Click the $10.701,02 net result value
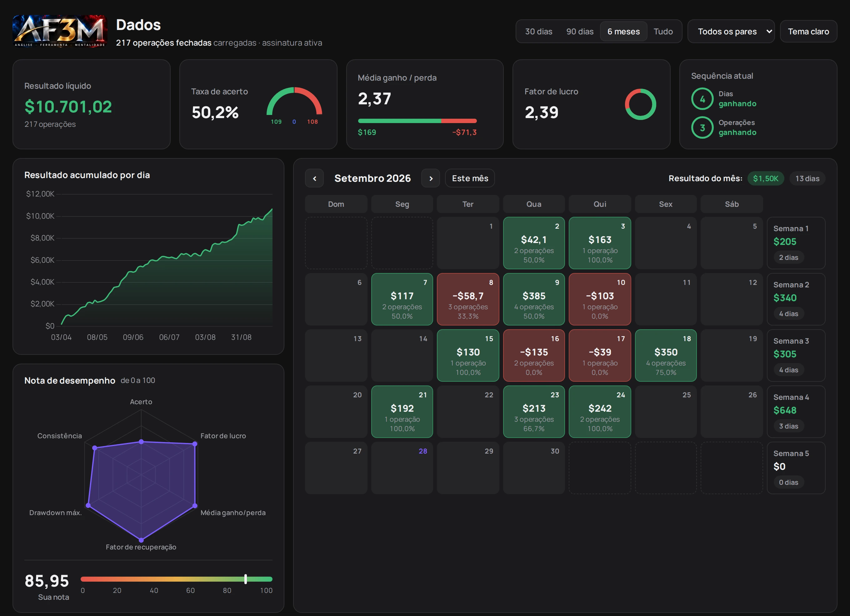The image size is (850, 616). [68, 107]
